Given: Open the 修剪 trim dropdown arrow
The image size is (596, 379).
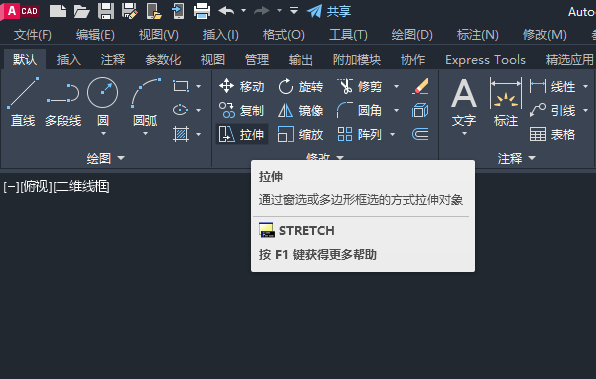Looking at the screenshot, I should pyautogui.click(x=396, y=87).
